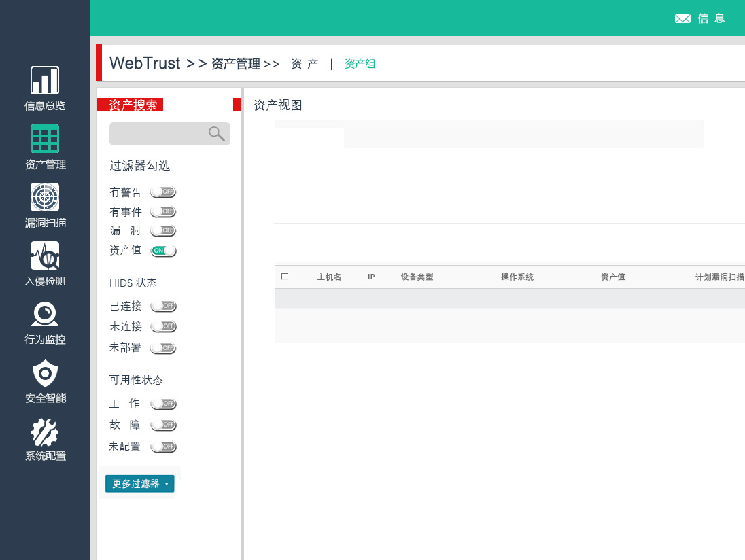Click the search magnifier icon
This screenshot has width=745, height=560.
coord(216,133)
